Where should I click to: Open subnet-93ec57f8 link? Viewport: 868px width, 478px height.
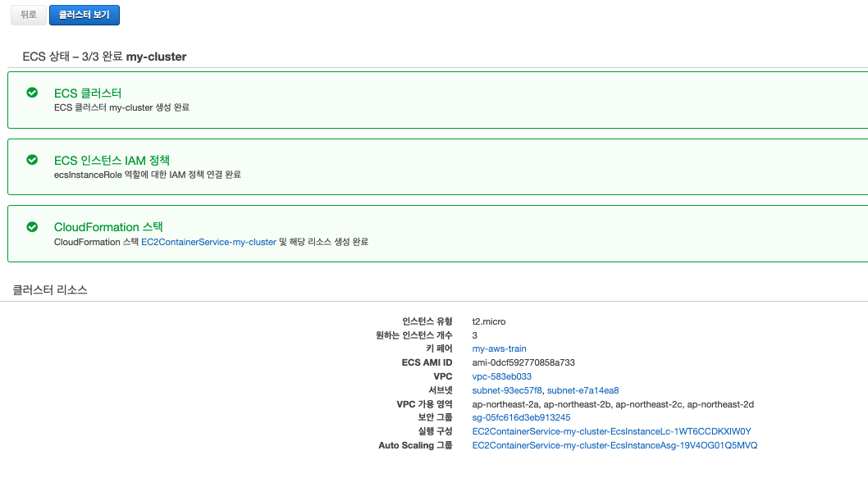tap(506, 390)
